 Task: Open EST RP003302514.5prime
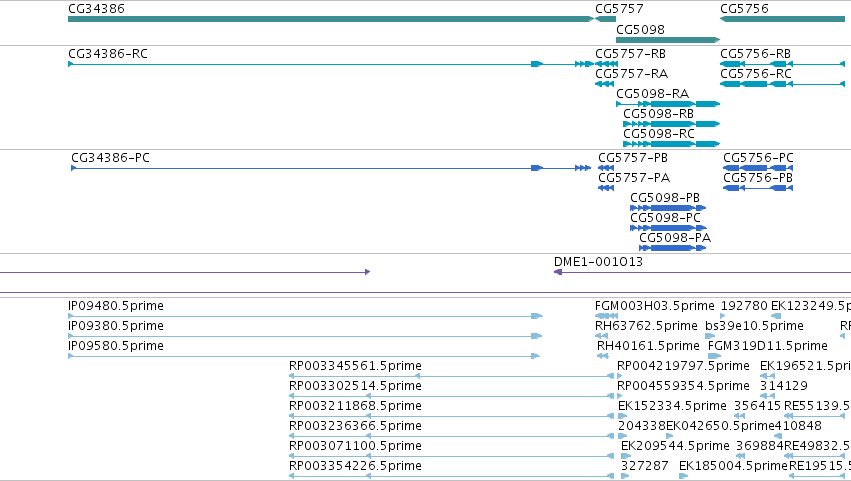355,387
